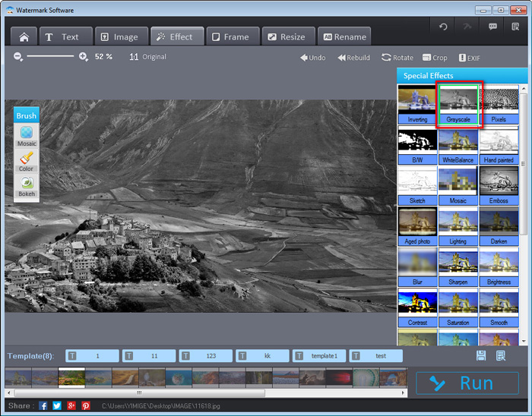Apply the Inverting effect
The image size is (532, 416).
(417, 104)
